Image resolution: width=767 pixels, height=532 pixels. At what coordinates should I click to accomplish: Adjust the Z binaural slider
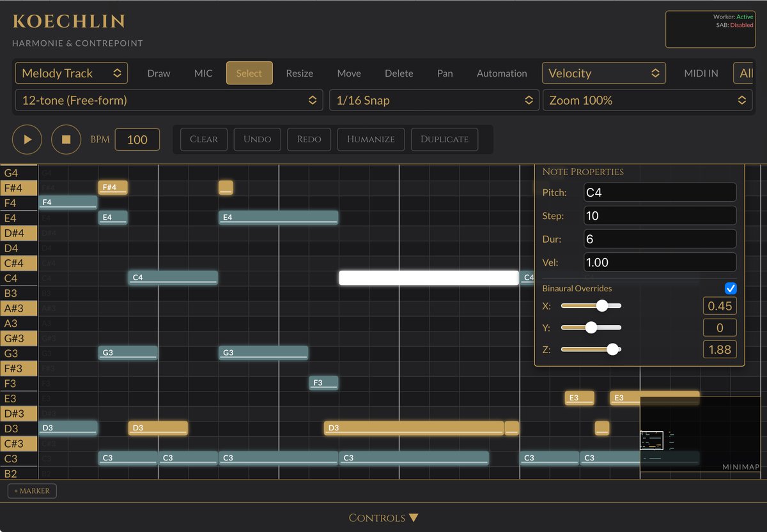click(x=613, y=349)
